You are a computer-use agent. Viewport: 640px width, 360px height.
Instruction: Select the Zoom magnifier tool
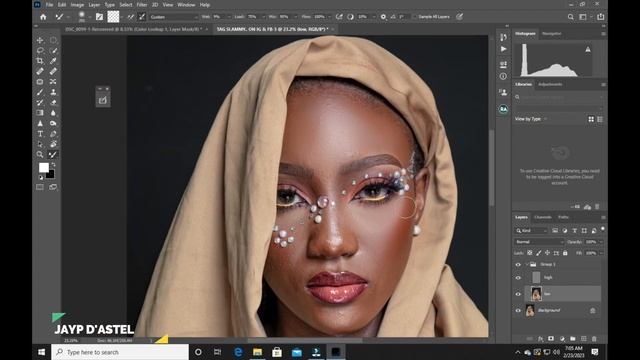[x=40, y=155]
